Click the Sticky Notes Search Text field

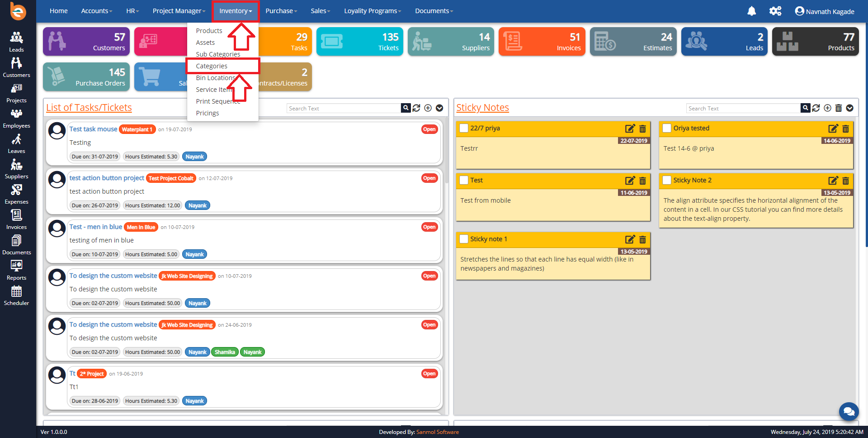point(743,108)
